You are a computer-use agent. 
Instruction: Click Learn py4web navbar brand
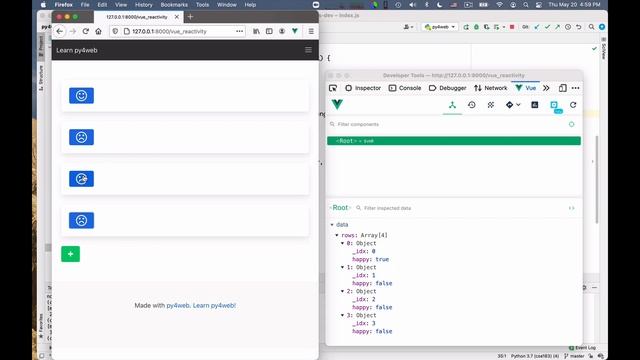point(77,50)
